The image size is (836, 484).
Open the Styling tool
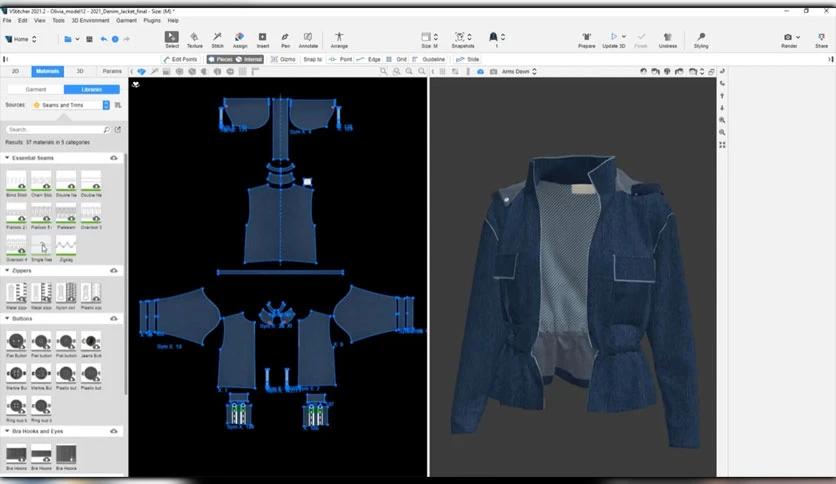coord(701,39)
